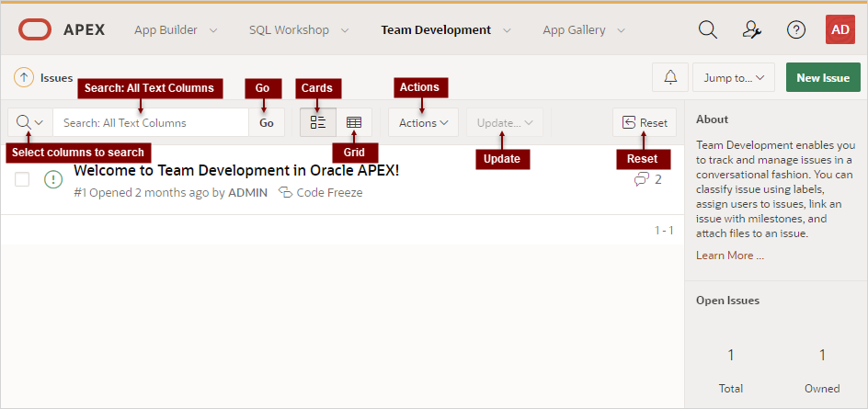Image resolution: width=868 pixels, height=409 pixels.
Task: Click the notifications bell icon
Action: coord(670,77)
